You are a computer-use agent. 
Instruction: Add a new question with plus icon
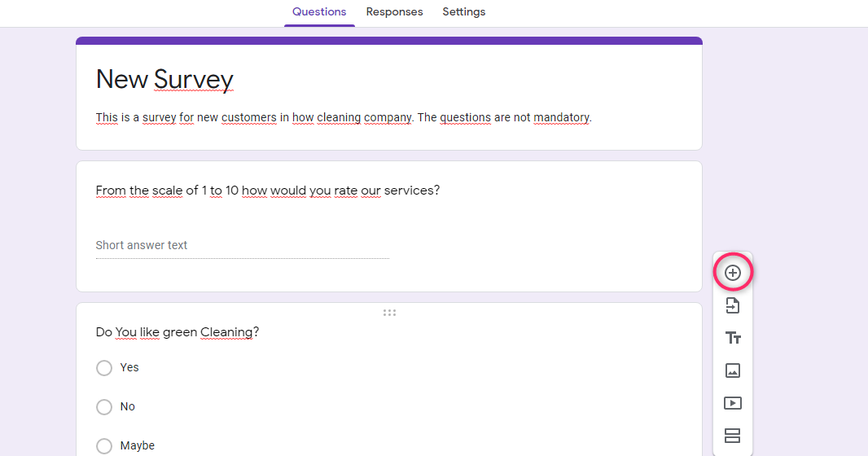coord(732,272)
